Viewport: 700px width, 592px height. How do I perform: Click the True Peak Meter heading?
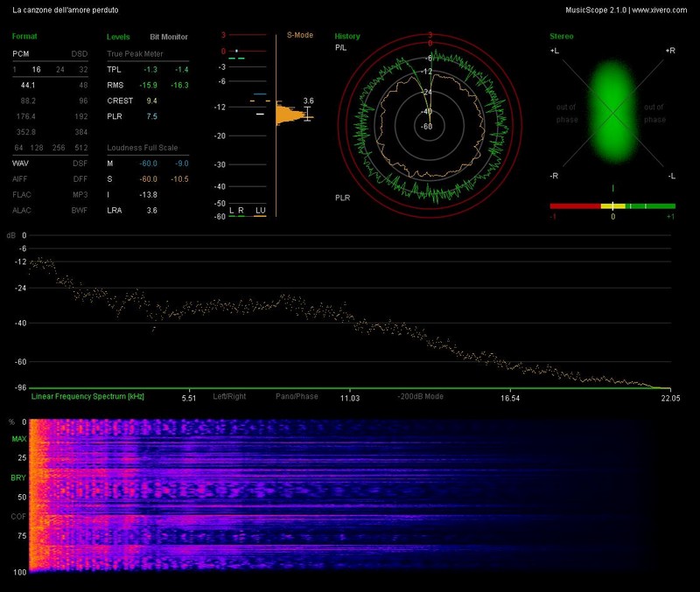pos(135,54)
